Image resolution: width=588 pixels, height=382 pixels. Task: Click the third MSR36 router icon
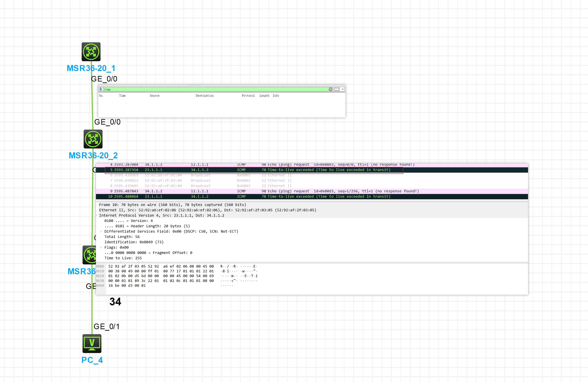pyautogui.click(x=89, y=255)
